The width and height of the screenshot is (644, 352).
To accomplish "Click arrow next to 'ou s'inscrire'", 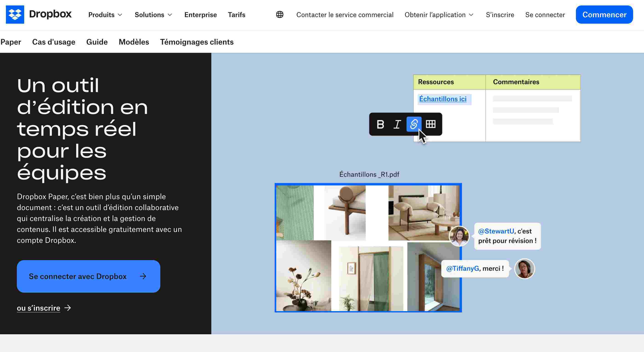I will [x=68, y=308].
